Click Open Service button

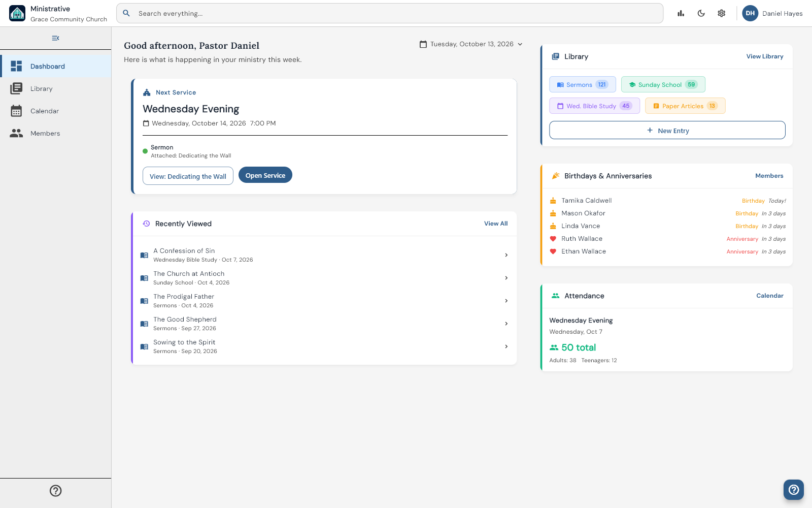coord(265,175)
